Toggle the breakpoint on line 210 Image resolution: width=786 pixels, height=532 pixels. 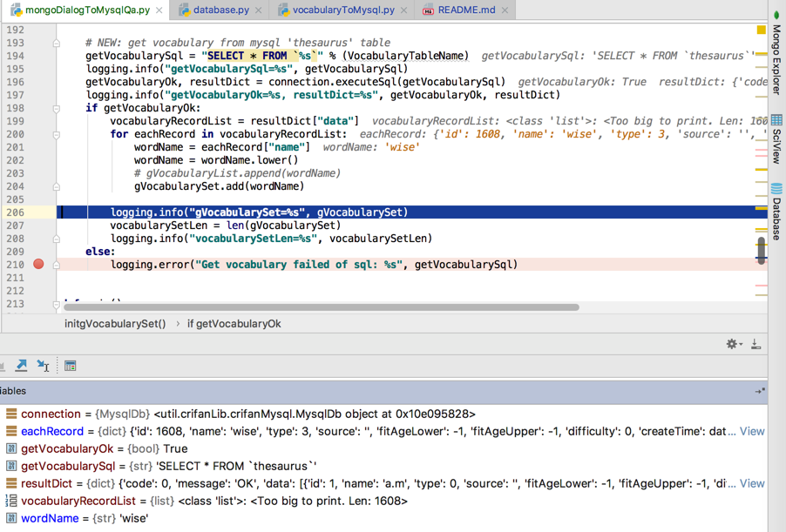tap(37, 264)
